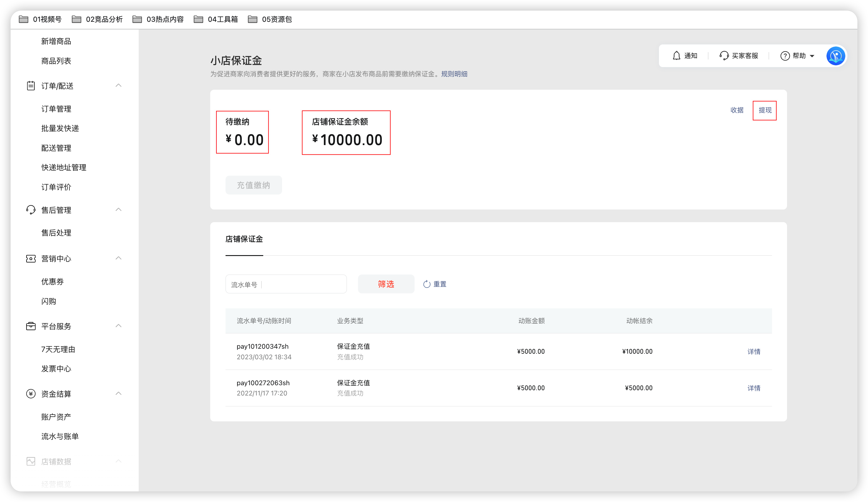Collapse the 营销中心 section chevron
The height and width of the screenshot is (502, 868).
tap(118, 258)
